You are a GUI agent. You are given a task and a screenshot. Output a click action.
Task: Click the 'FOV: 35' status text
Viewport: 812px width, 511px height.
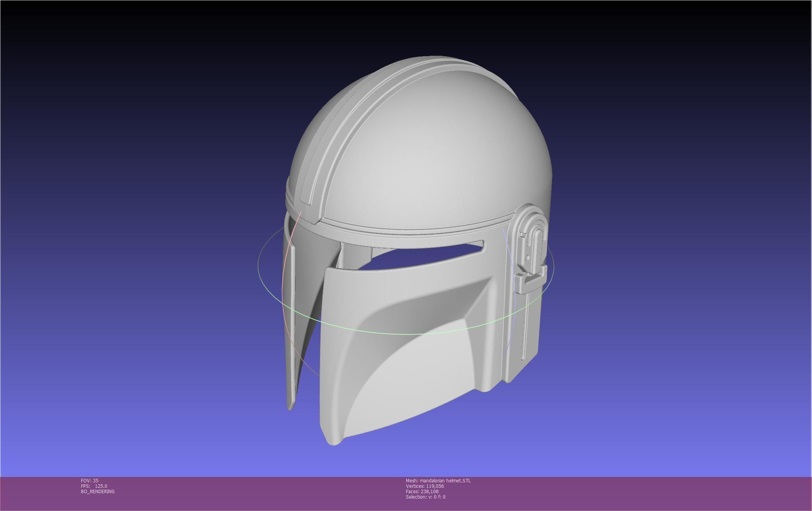point(89,480)
